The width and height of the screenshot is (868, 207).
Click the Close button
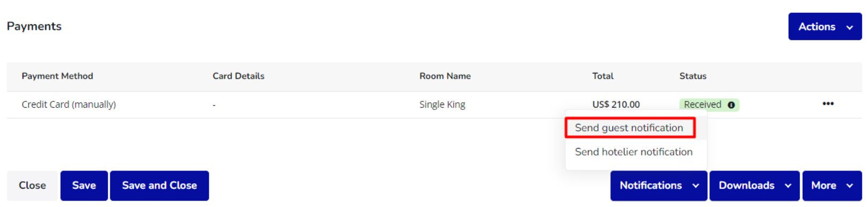click(x=32, y=186)
